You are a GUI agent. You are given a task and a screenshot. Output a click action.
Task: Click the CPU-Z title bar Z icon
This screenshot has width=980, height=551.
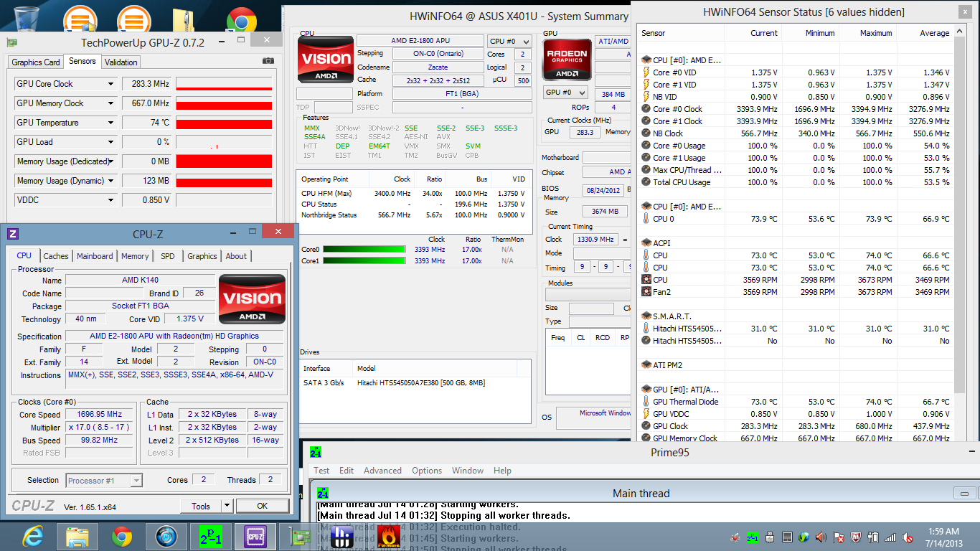click(x=13, y=234)
